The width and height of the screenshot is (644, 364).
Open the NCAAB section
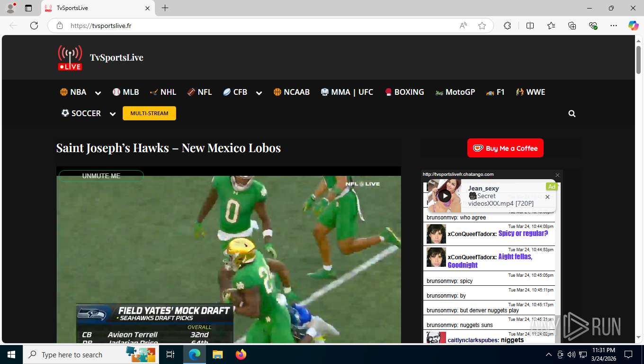point(291,92)
